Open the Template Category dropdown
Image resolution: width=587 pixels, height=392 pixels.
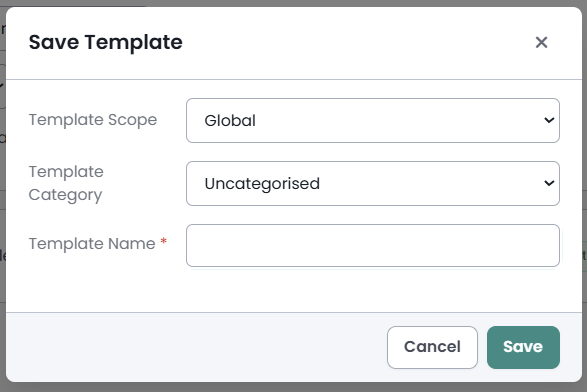coord(373,183)
